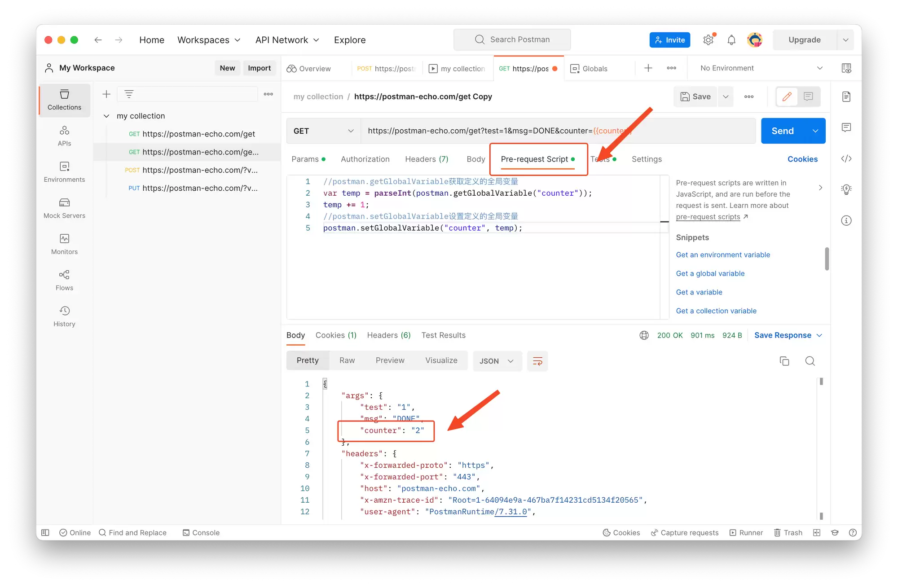
Task: Open the Test Results response tab
Action: point(443,335)
